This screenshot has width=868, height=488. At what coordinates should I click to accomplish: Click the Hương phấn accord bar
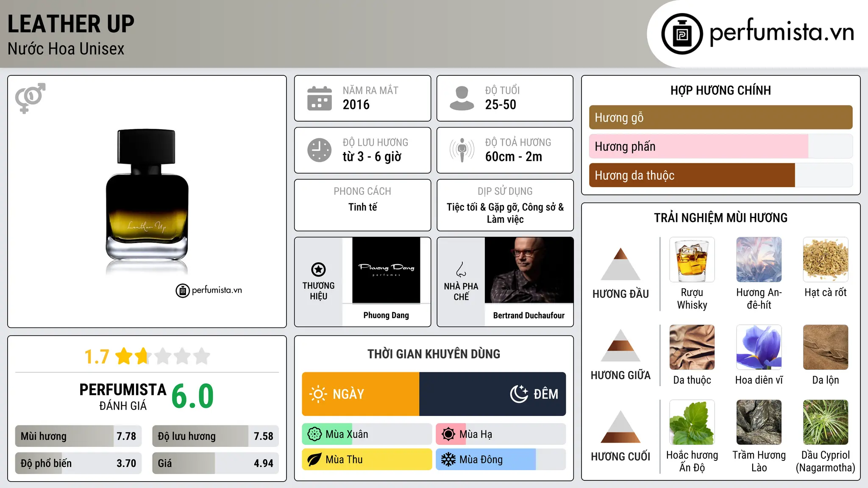click(x=721, y=146)
